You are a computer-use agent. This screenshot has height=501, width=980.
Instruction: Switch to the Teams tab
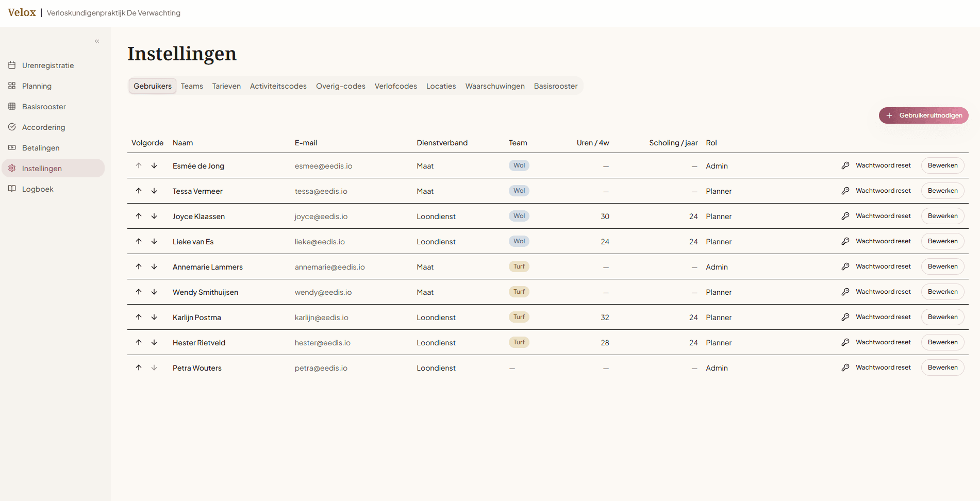[x=192, y=86]
